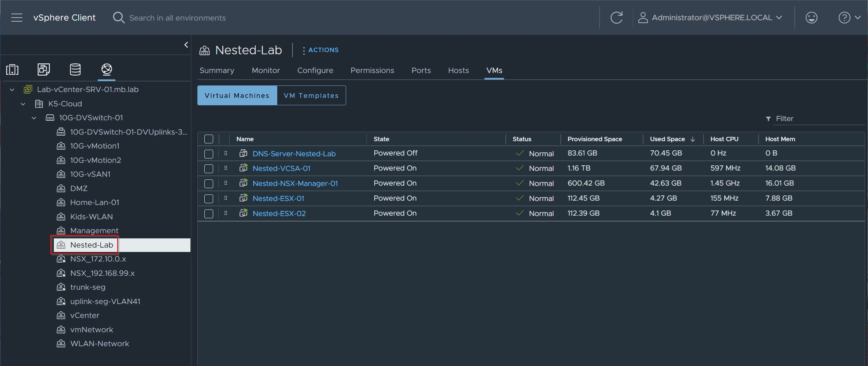Viewport: 868px width, 366px height.
Task: Select Lab-vCenter-SRV-01.mb.lab in the tree
Action: (x=88, y=89)
